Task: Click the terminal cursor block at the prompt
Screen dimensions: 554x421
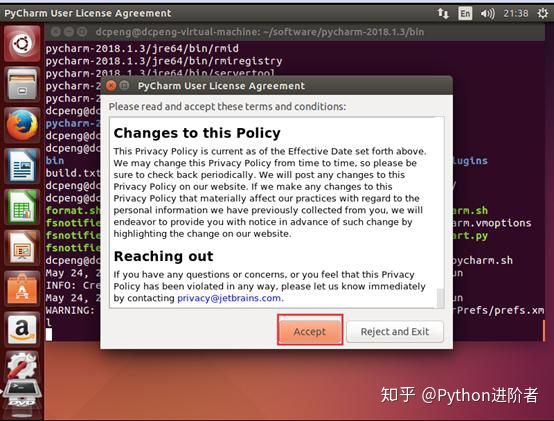Action: point(49,334)
